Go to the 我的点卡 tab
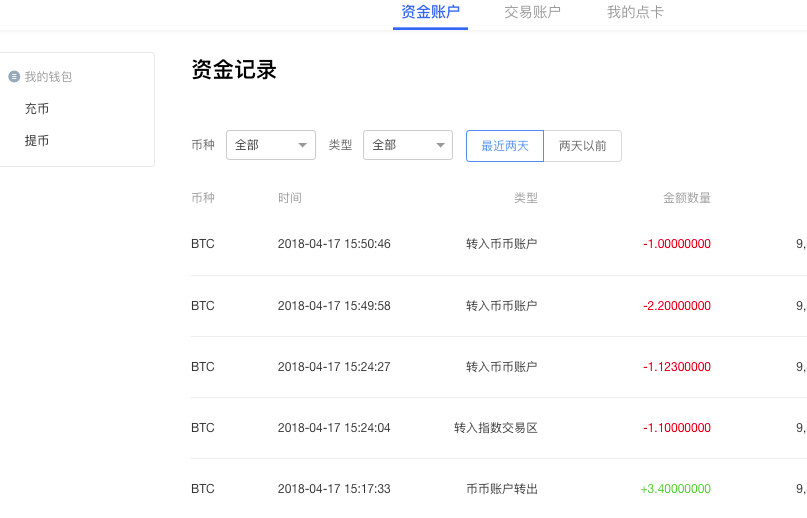 click(x=634, y=13)
